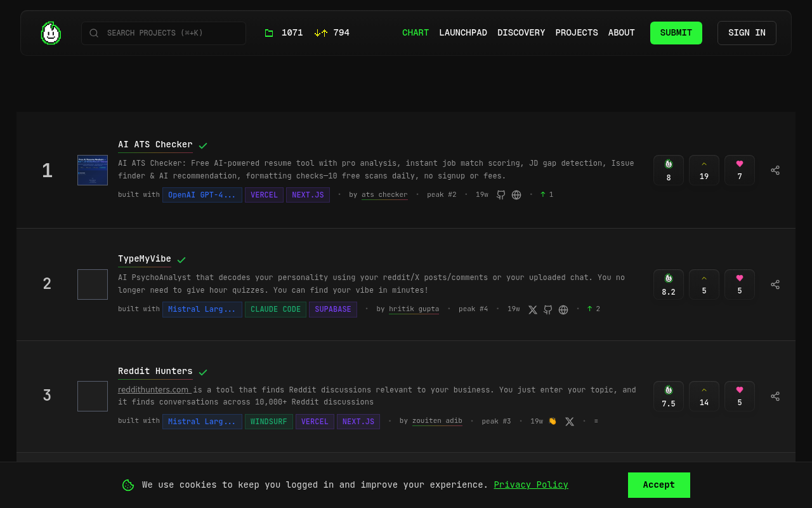Click the votes arrows counter icon
The height and width of the screenshot is (508, 812).
321,33
